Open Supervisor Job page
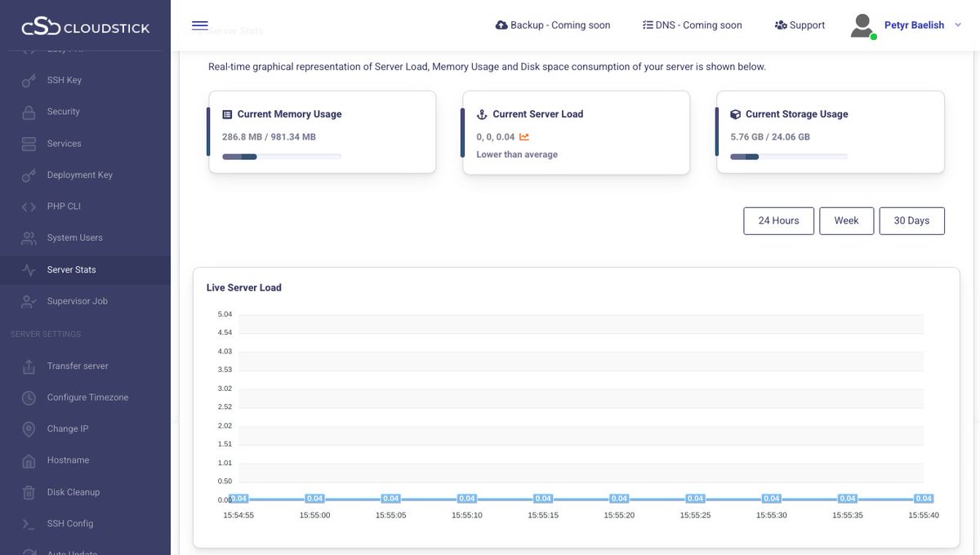This screenshot has height=555, width=980. [78, 301]
